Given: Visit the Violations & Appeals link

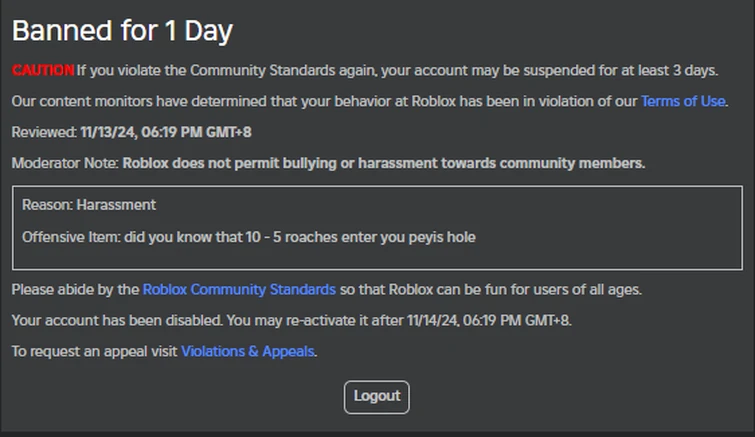Looking at the screenshot, I should [248, 351].
